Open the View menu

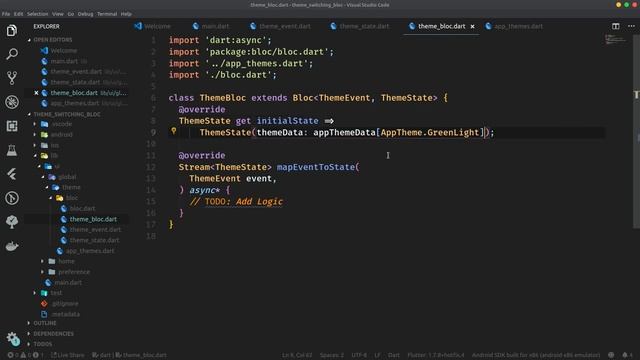[58, 14]
